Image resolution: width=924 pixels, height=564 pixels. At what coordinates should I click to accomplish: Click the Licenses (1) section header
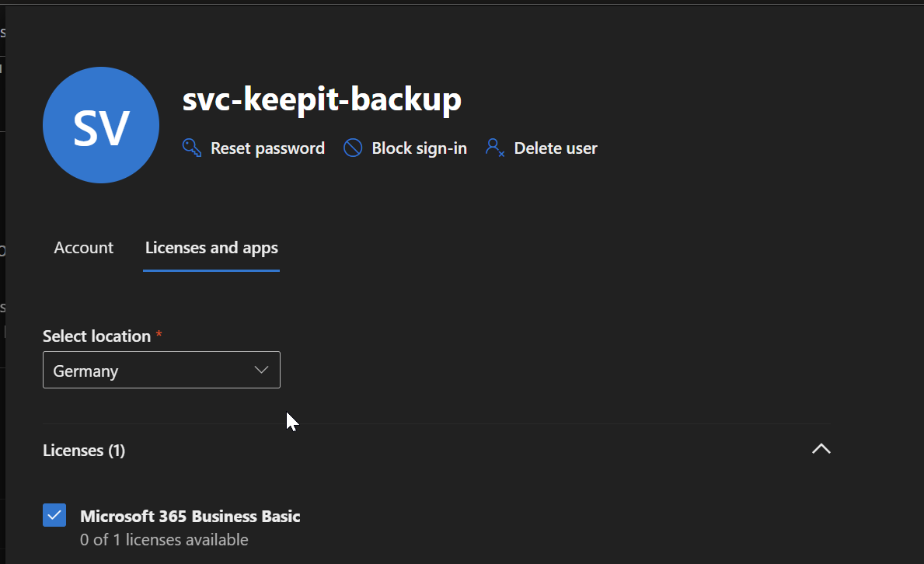click(x=84, y=451)
